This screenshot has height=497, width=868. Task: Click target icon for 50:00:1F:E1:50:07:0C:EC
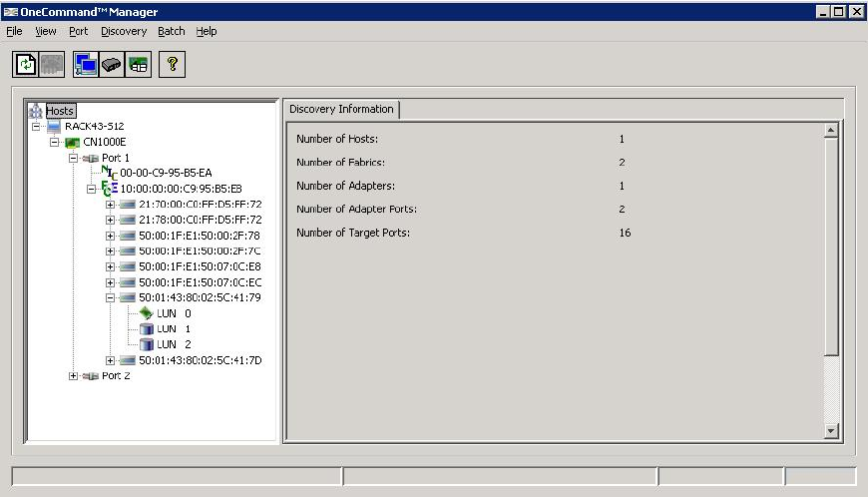pos(128,282)
